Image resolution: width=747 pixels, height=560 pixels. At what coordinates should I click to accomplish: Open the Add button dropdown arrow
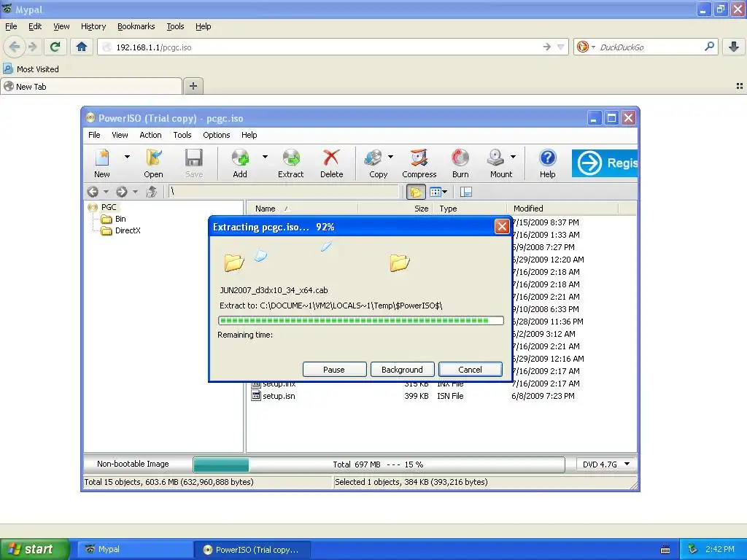[x=265, y=157]
